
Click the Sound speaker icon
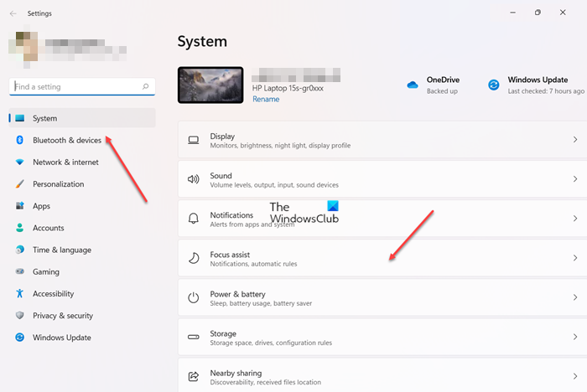point(194,179)
